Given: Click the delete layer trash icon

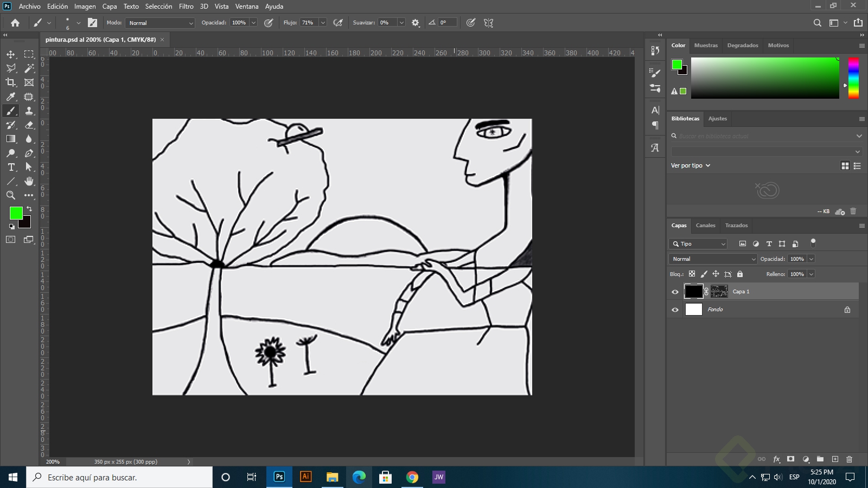Looking at the screenshot, I should 850,459.
